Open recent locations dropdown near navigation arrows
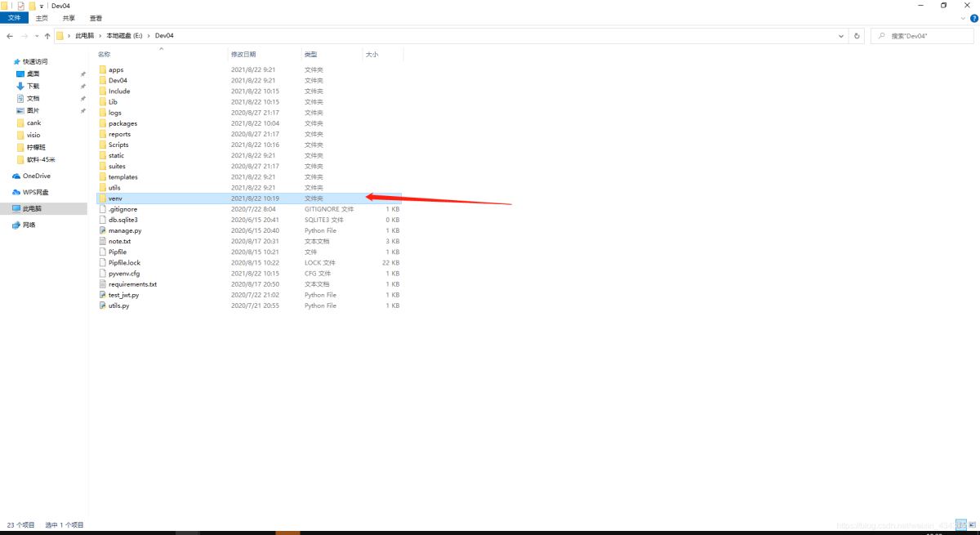980x535 pixels. [37, 36]
